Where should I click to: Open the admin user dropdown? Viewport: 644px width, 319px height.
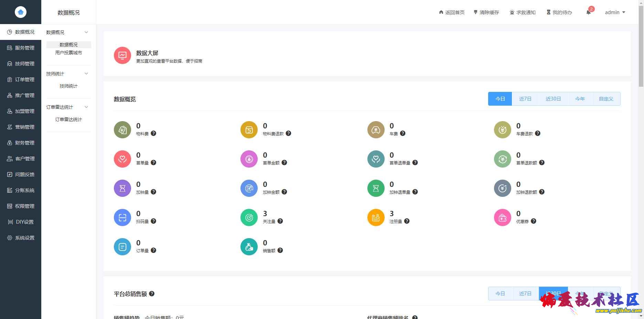615,12
